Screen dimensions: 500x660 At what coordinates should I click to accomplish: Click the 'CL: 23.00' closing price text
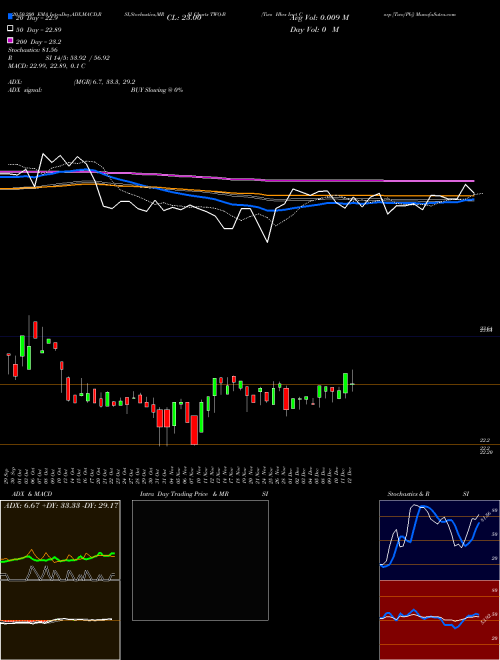tap(184, 18)
